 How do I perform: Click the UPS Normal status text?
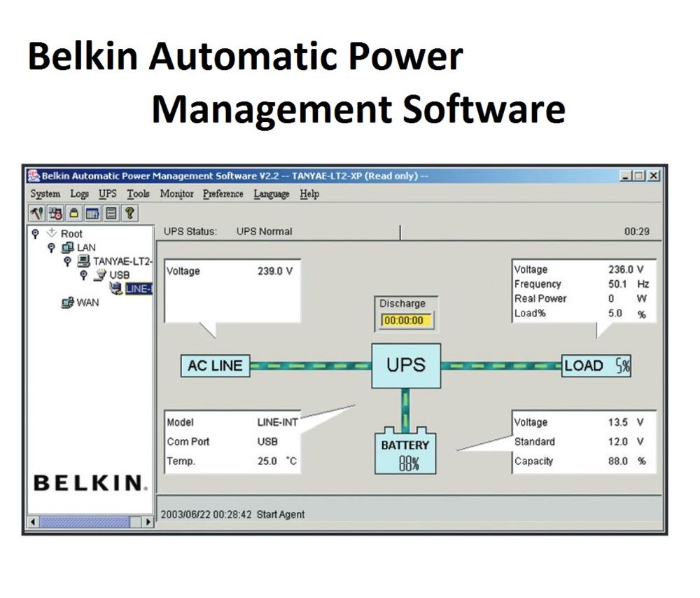pos(265,231)
